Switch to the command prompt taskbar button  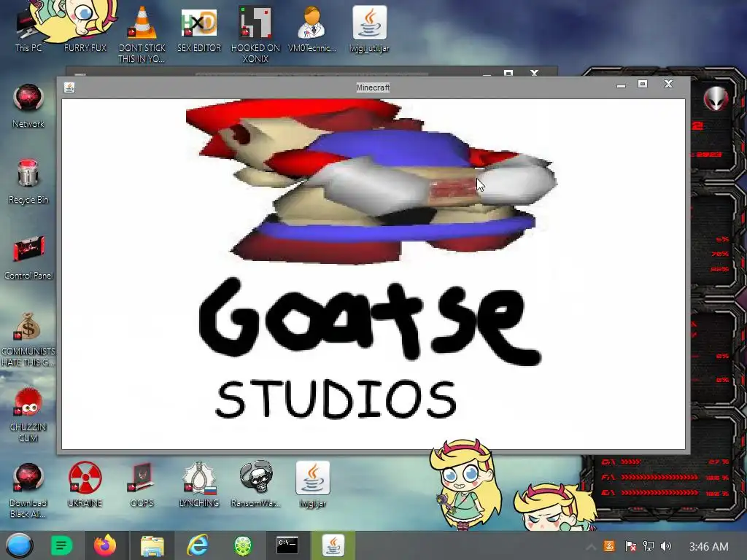(x=287, y=545)
